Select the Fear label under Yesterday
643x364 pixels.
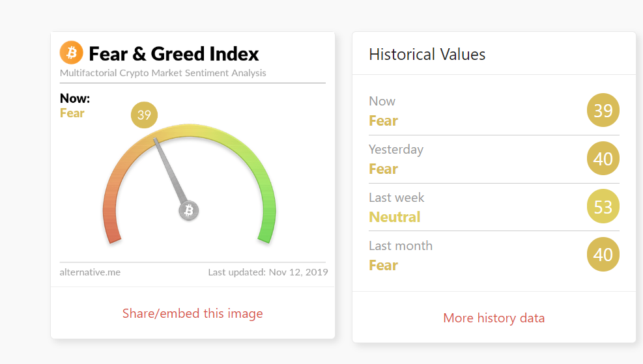tap(384, 169)
